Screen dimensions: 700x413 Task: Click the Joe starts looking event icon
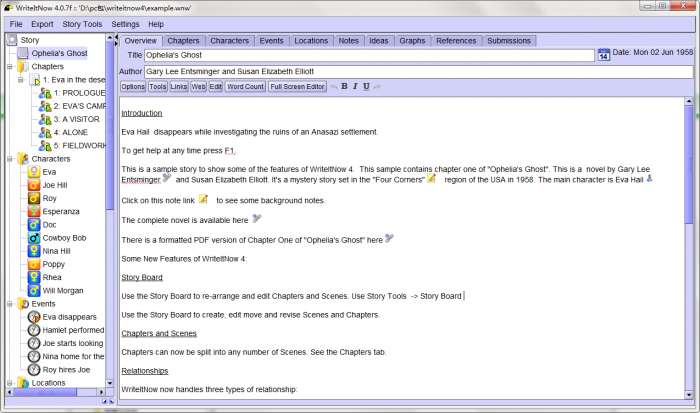click(x=34, y=343)
